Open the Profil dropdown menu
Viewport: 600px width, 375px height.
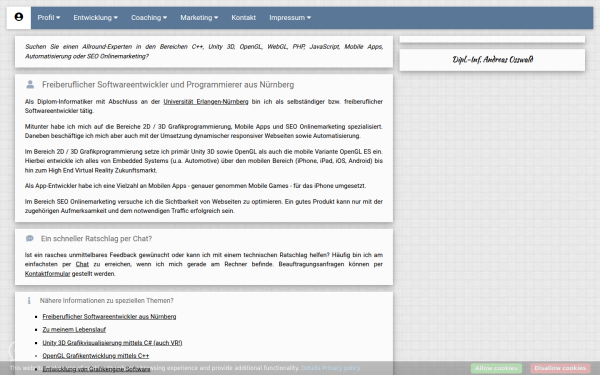49,18
